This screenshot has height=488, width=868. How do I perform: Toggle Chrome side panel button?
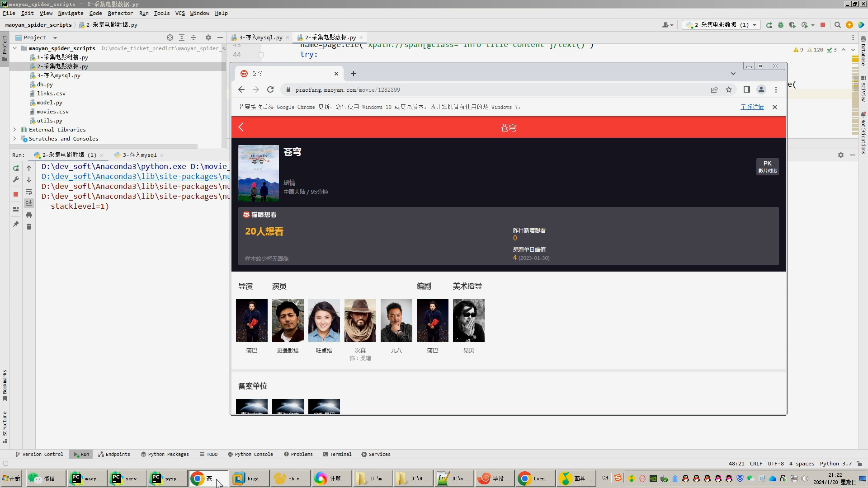click(747, 90)
